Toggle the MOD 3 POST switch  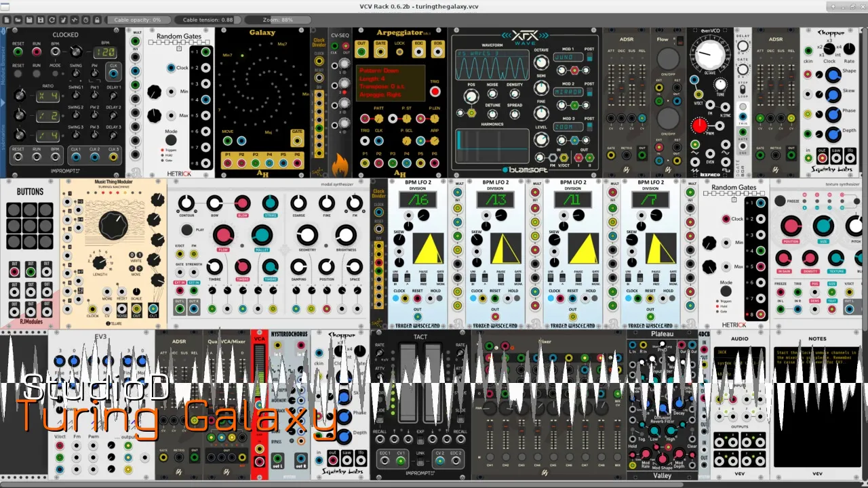pyautogui.click(x=589, y=127)
